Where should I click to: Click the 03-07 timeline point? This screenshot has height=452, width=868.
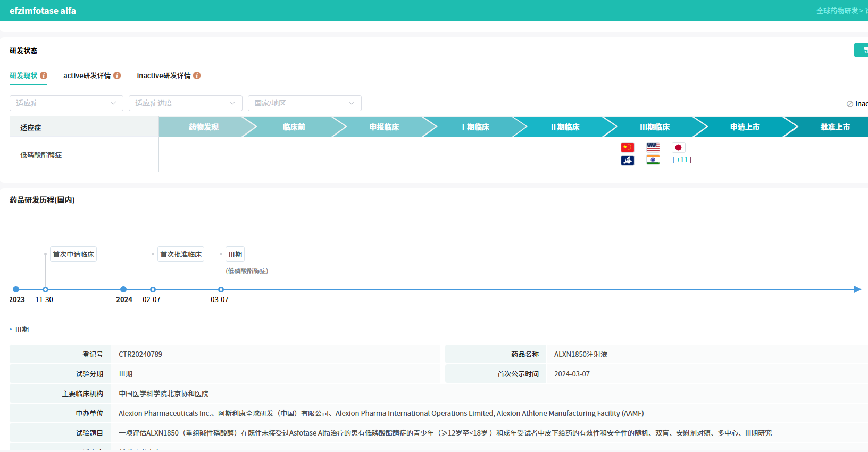point(221,289)
